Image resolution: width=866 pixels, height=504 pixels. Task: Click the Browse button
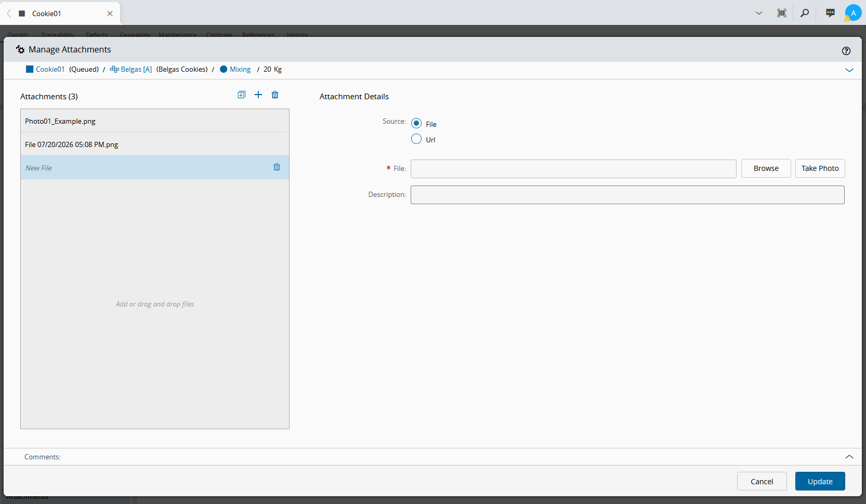coord(766,168)
